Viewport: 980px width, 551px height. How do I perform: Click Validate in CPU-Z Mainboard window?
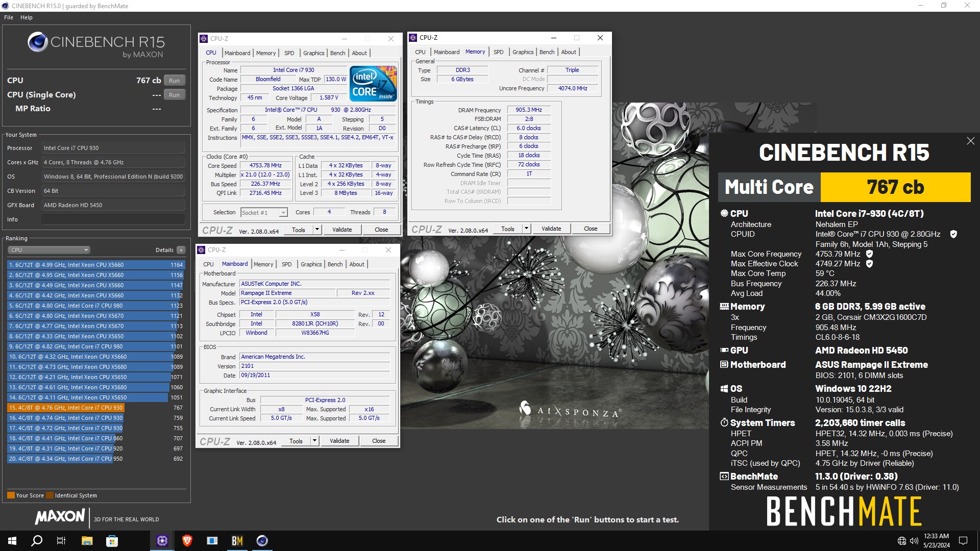[x=339, y=441]
